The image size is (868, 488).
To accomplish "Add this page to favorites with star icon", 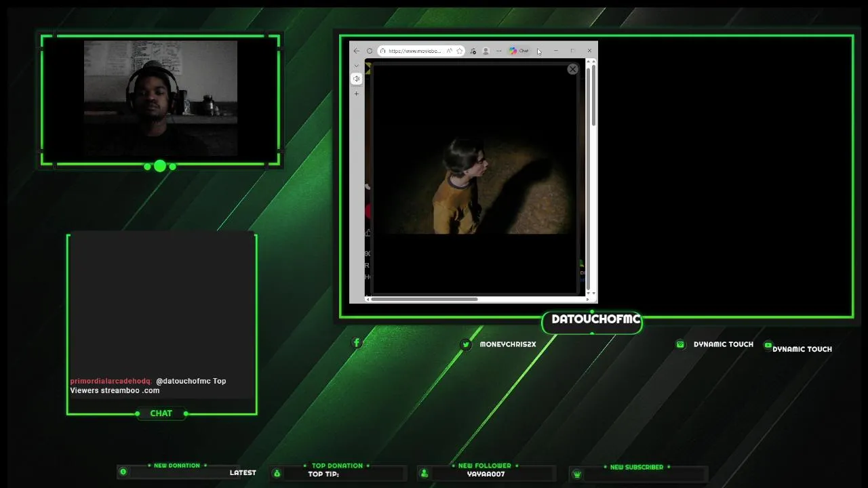I will [x=460, y=51].
